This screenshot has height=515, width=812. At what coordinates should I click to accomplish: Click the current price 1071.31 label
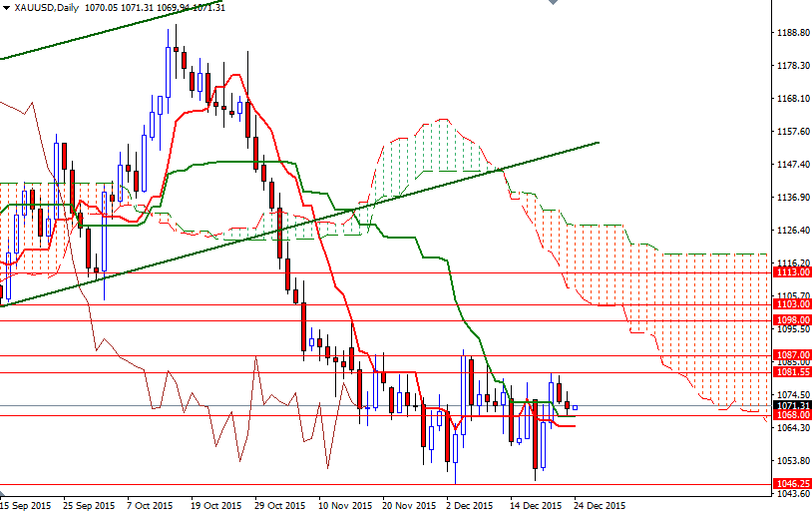click(791, 406)
